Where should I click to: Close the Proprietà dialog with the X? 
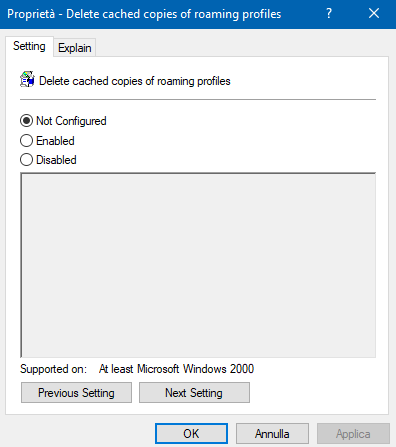click(x=374, y=14)
